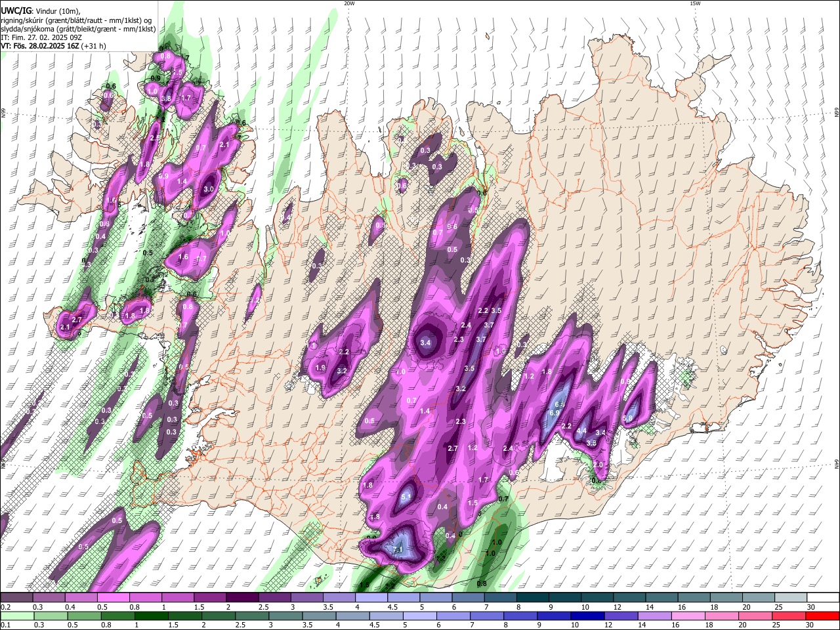Image resolution: width=840 pixels, height=630 pixels.
Task: Select the pale green 0.1 swatch in green legend
Action: coord(16,616)
